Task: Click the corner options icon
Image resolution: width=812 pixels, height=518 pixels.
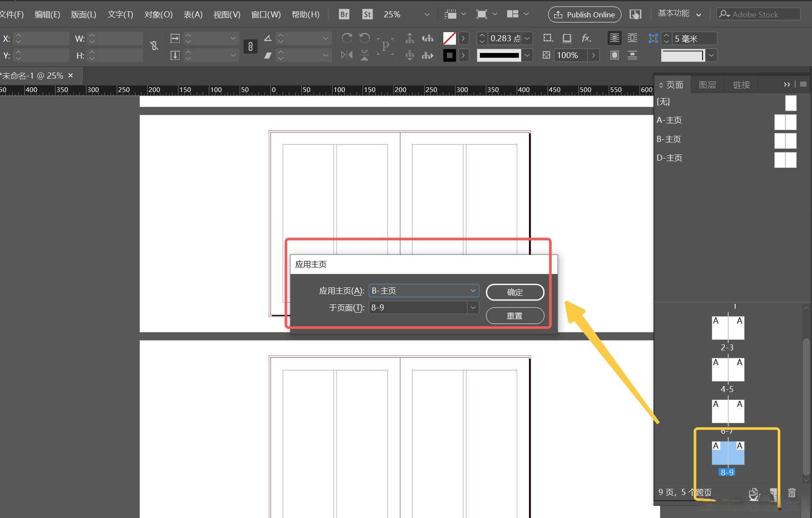Action: pos(548,38)
